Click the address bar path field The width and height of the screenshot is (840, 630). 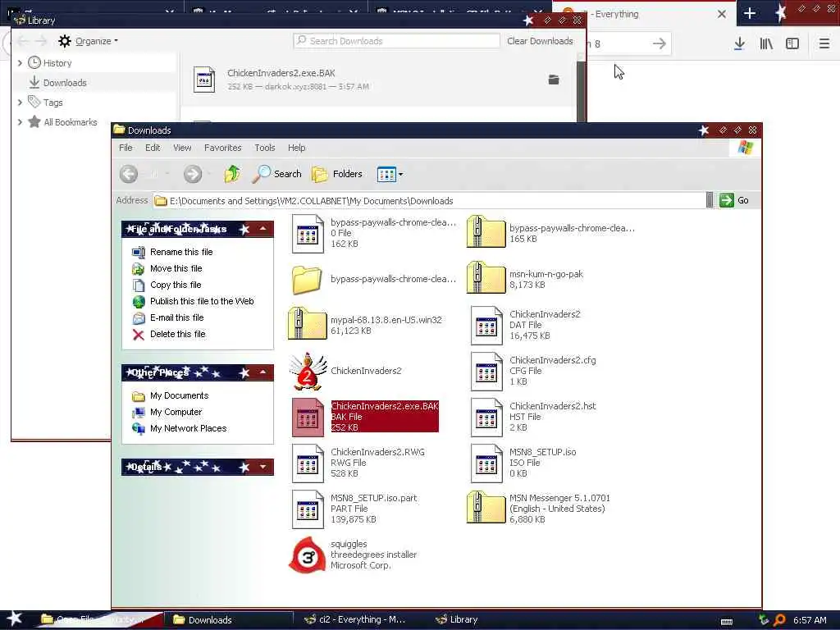point(428,201)
